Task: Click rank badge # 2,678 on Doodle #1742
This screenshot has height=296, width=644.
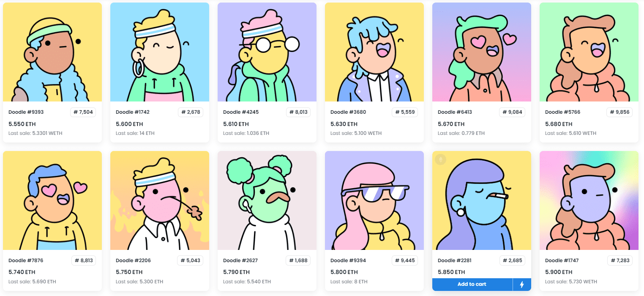Action: (191, 112)
